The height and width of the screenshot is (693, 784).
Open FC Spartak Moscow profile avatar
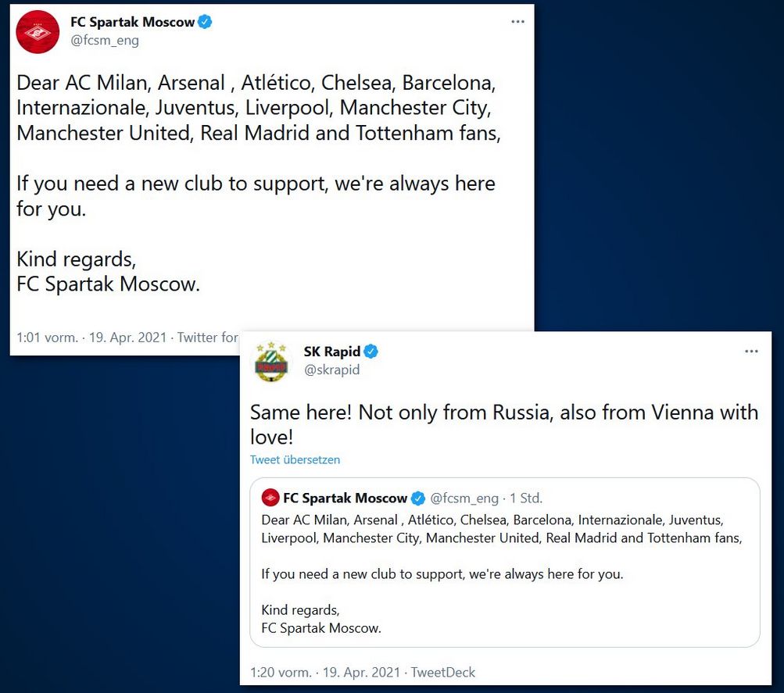38,32
